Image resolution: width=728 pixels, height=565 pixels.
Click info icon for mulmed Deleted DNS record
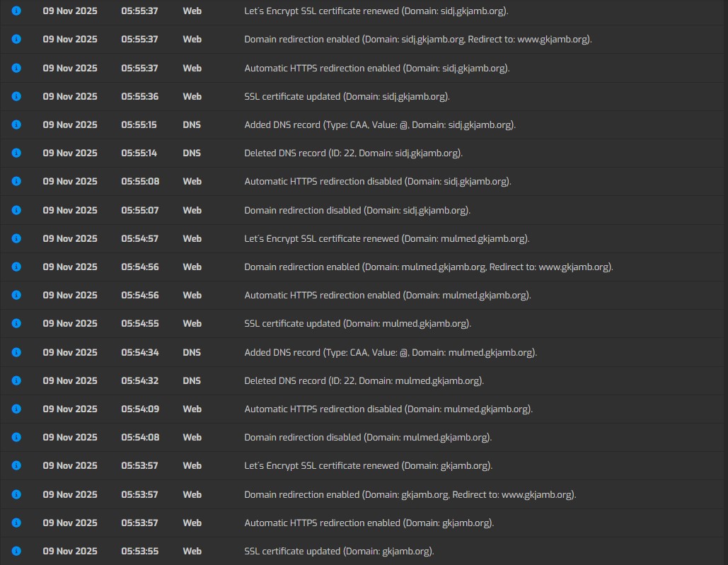pyautogui.click(x=16, y=380)
